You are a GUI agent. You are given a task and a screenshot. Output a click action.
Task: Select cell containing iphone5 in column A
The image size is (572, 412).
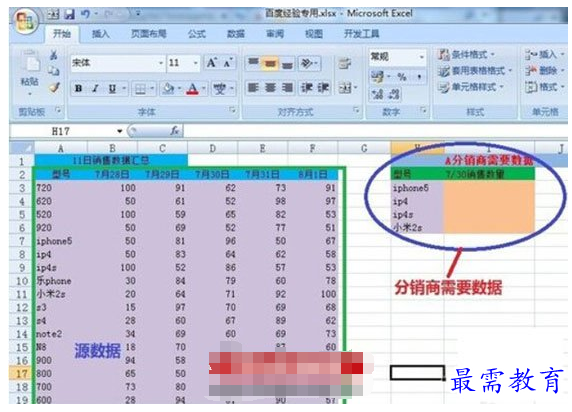coord(61,241)
